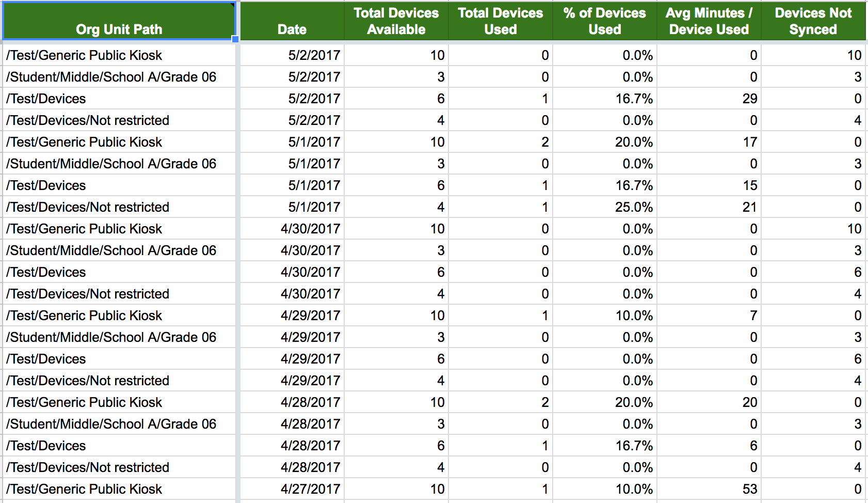
Task: Select the 25.0% devices used cell
Action: click(x=604, y=207)
